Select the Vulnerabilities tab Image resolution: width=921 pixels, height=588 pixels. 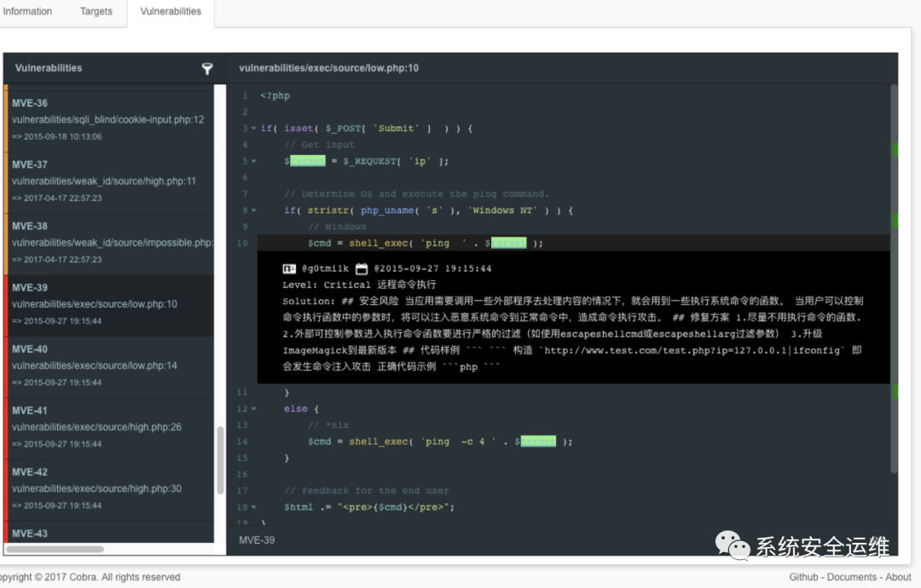(x=171, y=11)
